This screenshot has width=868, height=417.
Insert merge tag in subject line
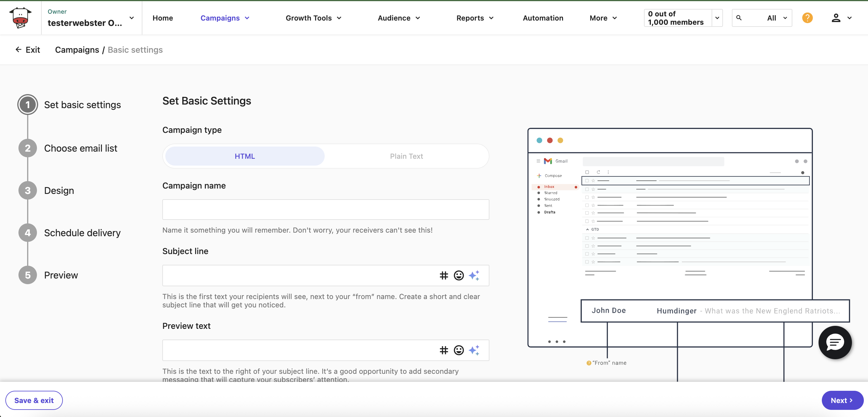(444, 275)
